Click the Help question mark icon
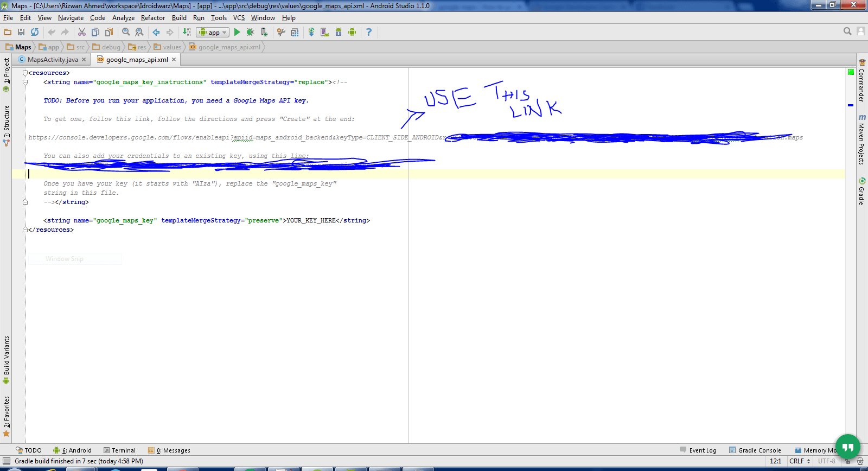Image resolution: width=868 pixels, height=471 pixels. click(369, 32)
